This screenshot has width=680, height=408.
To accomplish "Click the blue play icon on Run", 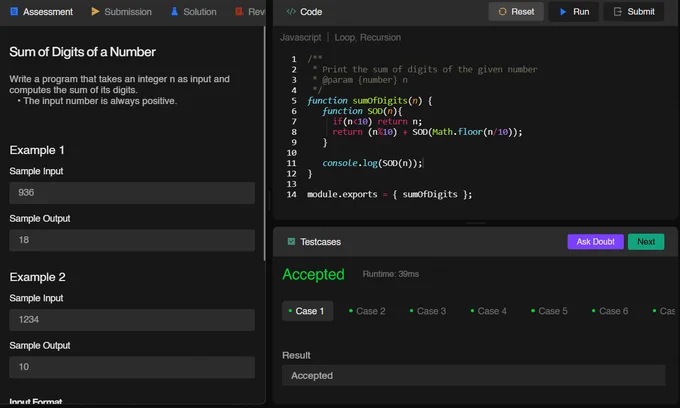I will coord(563,12).
